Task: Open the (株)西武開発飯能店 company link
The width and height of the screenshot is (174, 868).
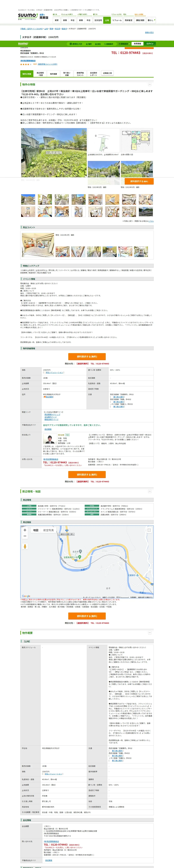Action: [28, 61]
